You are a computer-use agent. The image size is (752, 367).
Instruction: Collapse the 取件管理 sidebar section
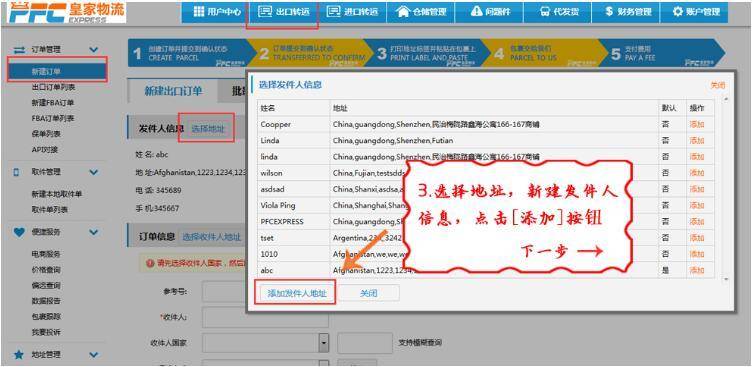[x=94, y=172]
